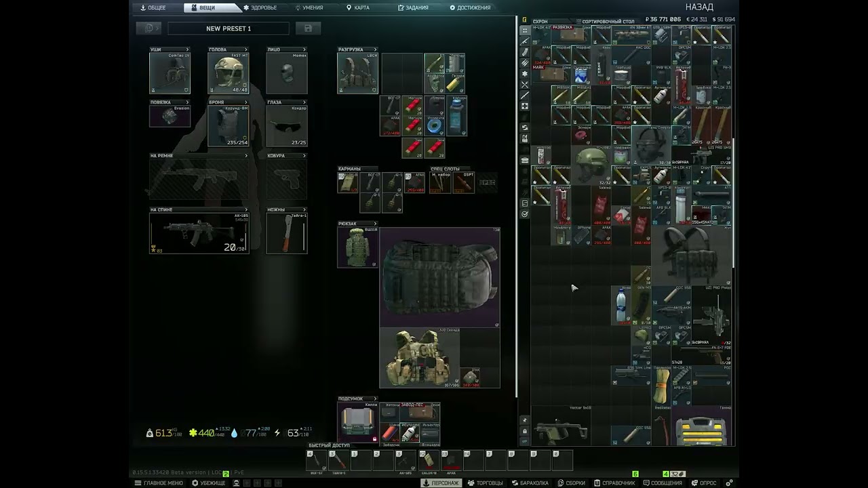Open the ДОСТИЖЕНИЯ tab
Image resolution: width=868 pixels, height=488 pixels.
pos(471,7)
